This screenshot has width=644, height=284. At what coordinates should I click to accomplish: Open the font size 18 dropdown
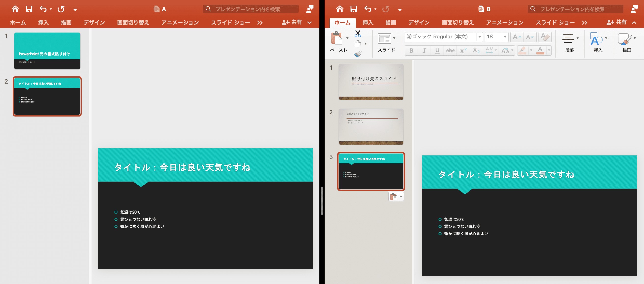(x=505, y=37)
